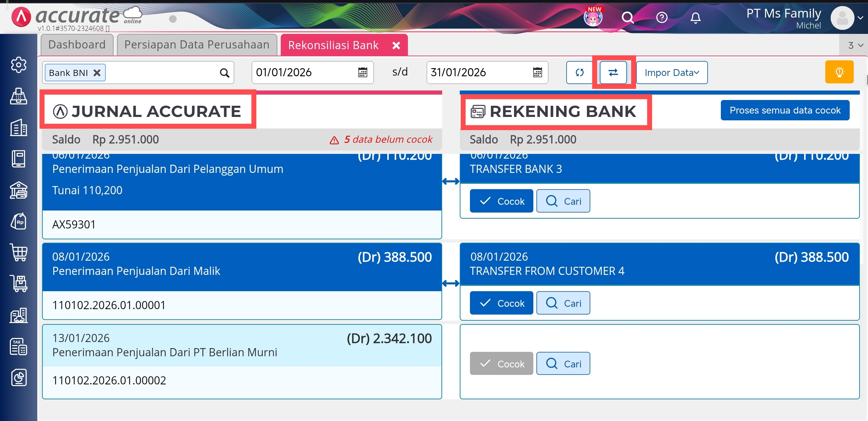Mark TRANSFER BANK 3 as Cocok
This screenshot has width=868, height=421.
click(x=501, y=201)
